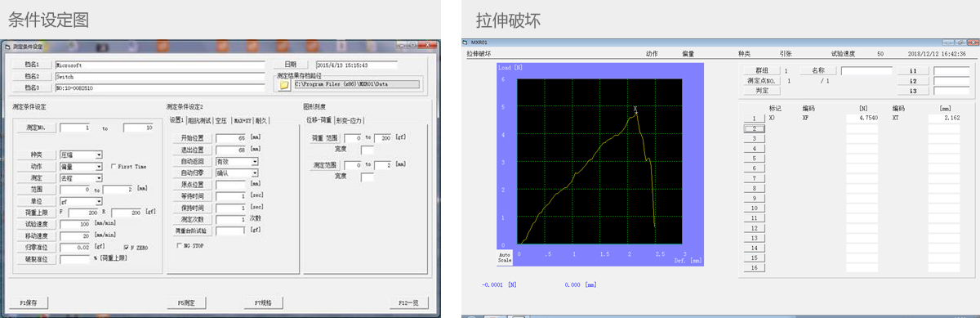The image size is (980, 318).
Task: Expand the 单位 dropdown showing gf
Action: pyautogui.click(x=81, y=200)
